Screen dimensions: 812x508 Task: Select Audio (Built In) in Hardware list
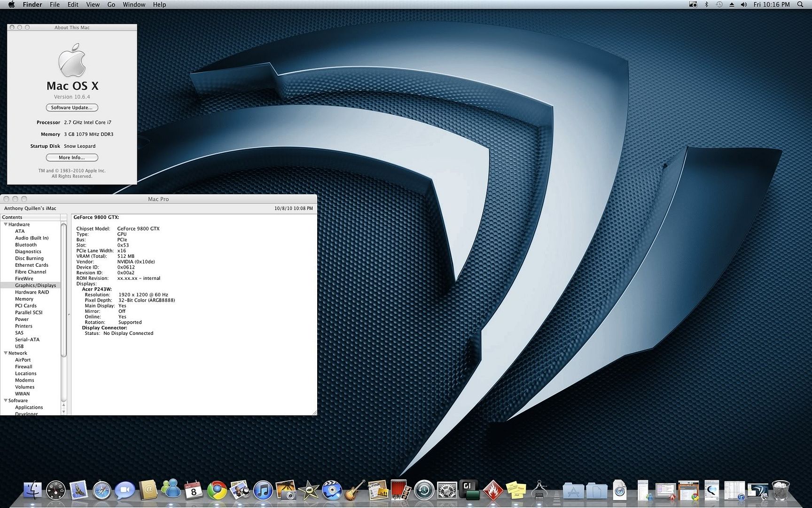31,238
